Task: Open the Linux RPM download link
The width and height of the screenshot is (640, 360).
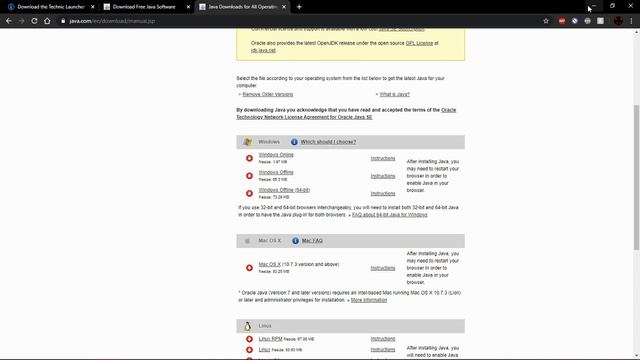Action: pos(270,339)
